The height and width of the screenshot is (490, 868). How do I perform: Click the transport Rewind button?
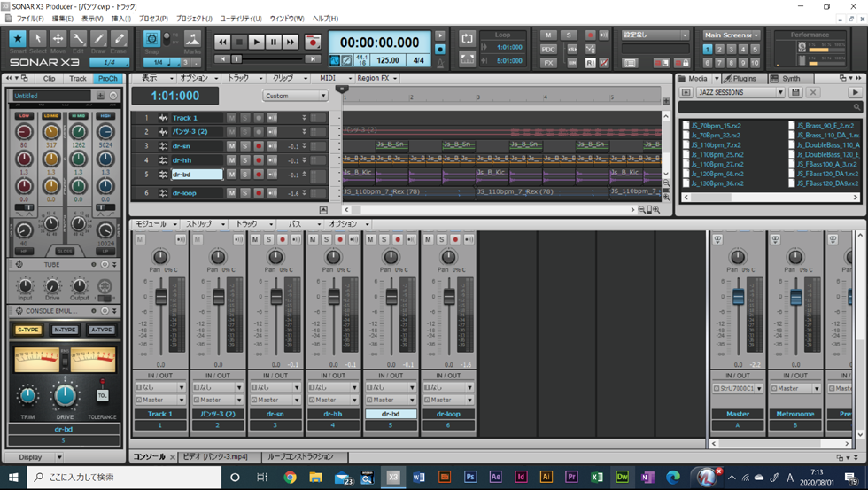(222, 42)
